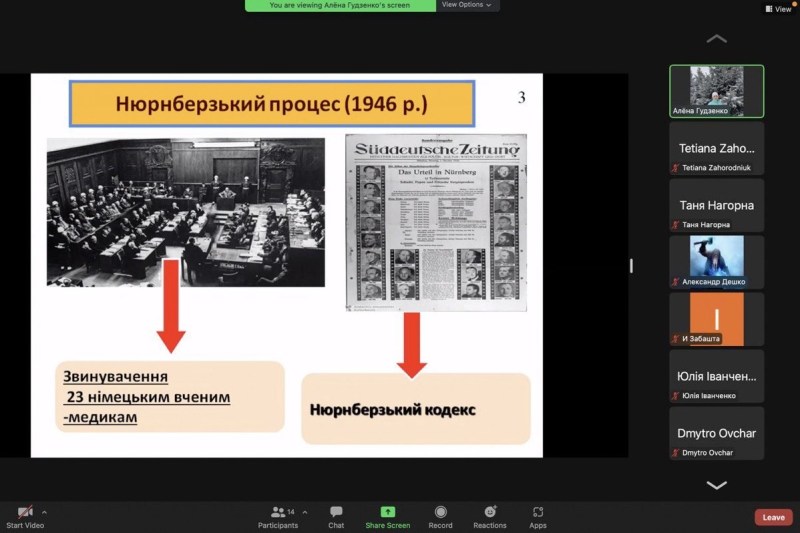Open the Chat panel
The height and width of the screenshot is (533, 800).
(336, 517)
